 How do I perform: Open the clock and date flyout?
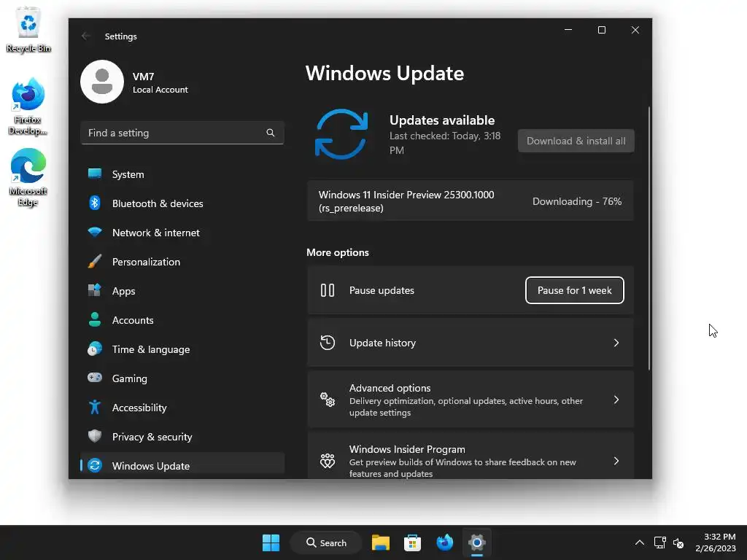715,542
